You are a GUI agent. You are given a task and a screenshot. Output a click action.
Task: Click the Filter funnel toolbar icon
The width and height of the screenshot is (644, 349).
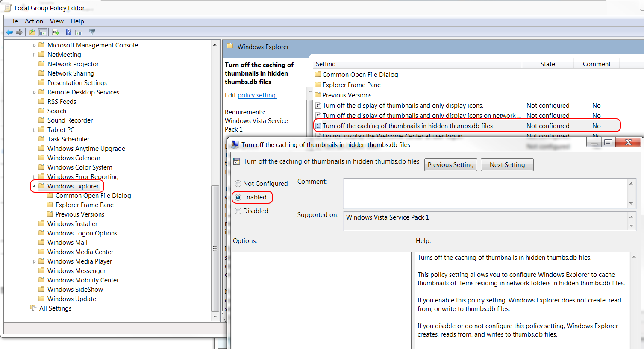pos(92,32)
